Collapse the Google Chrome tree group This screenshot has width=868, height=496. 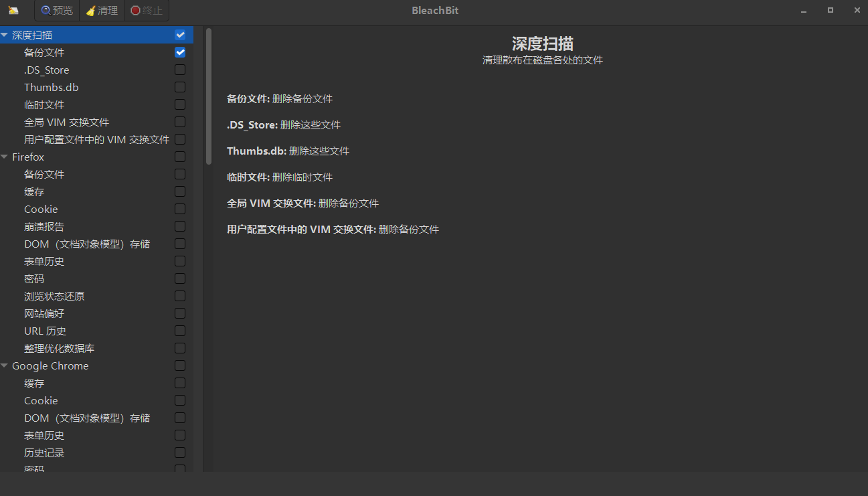(x=5, y=365)
